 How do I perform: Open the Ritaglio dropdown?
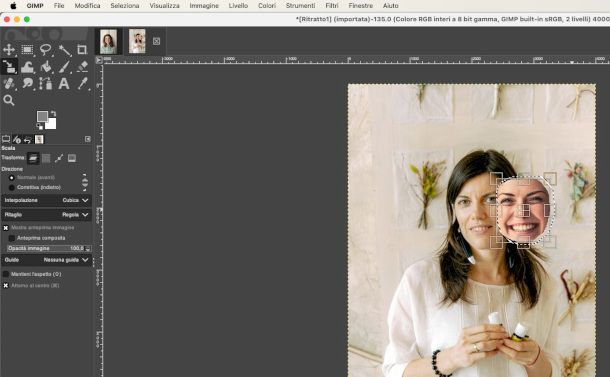point(47,215)
